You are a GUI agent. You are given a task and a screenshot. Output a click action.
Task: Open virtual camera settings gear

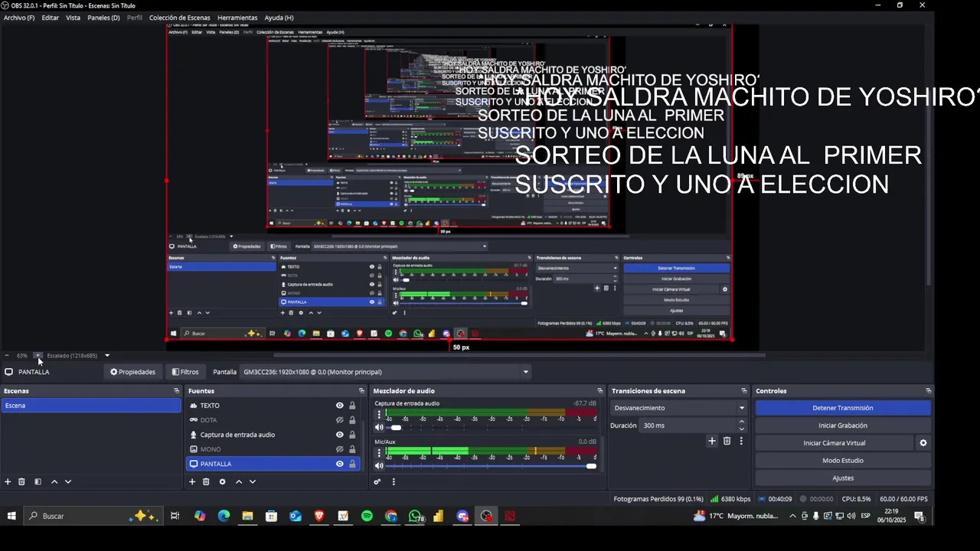[923, 443]
